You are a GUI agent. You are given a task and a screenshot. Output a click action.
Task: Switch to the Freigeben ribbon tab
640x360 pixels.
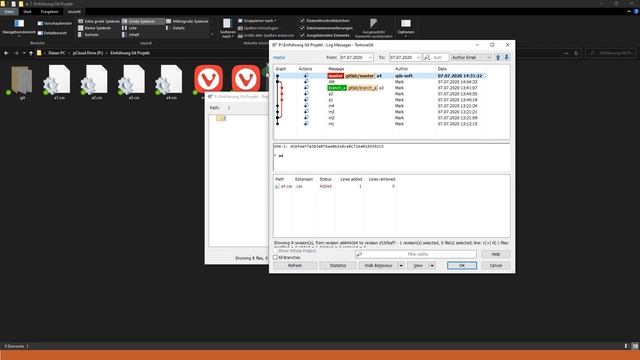[49, 11]
